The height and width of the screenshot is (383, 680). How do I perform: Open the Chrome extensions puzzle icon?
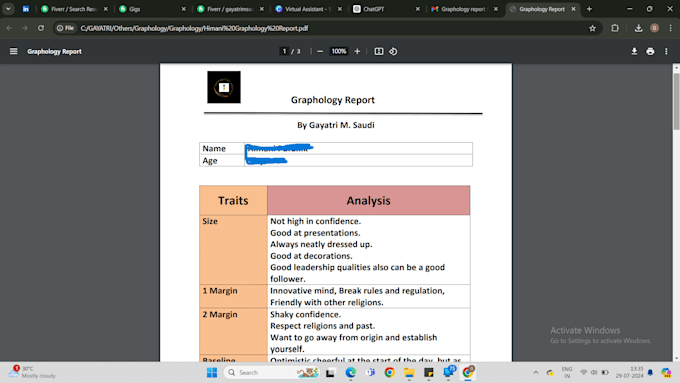615,28
